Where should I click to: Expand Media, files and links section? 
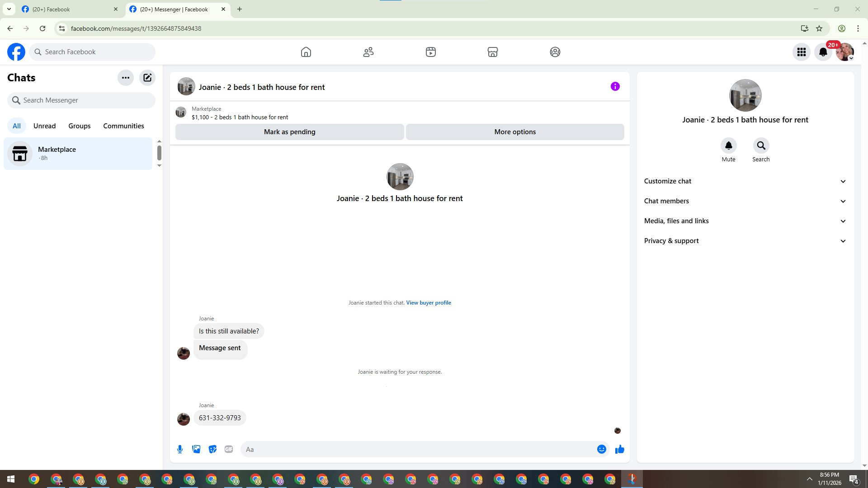coord(745,221)
